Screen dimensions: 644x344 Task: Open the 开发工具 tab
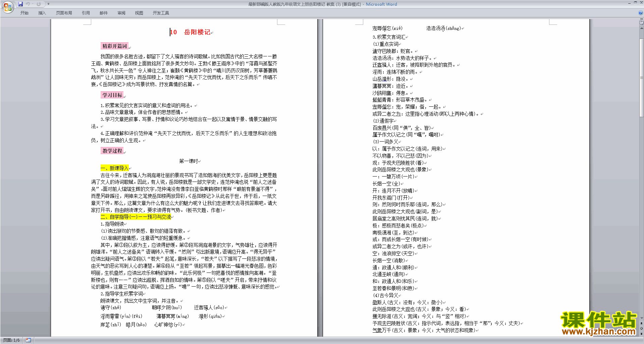(x=161, y=13)
